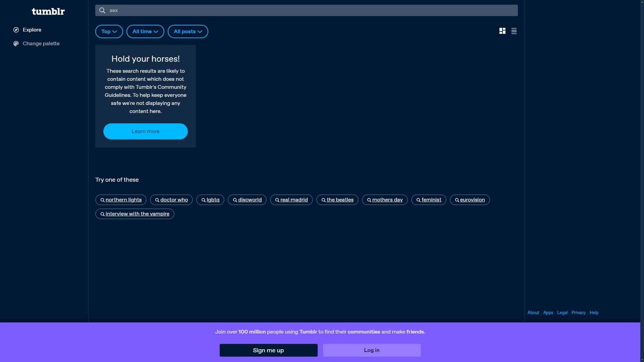Click the Log in button
This screenshot has width=644, height=362.
click(x=372, y=350)
